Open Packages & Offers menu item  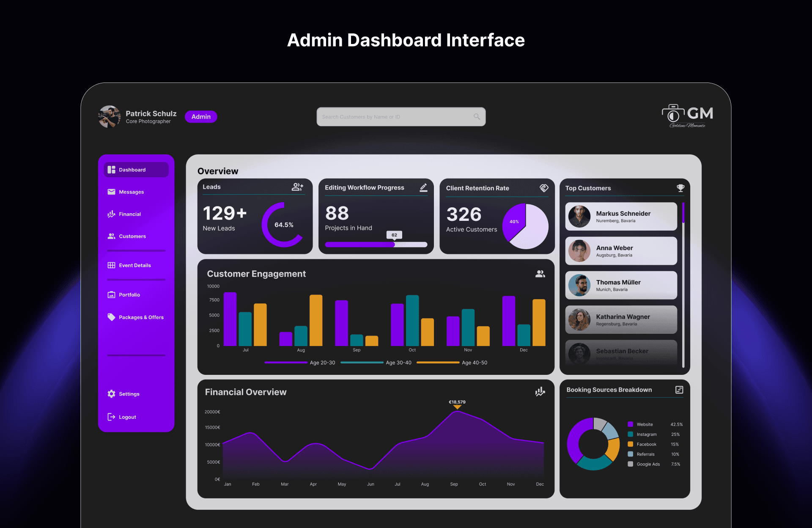pyautogui.click(x=141, y=317)
